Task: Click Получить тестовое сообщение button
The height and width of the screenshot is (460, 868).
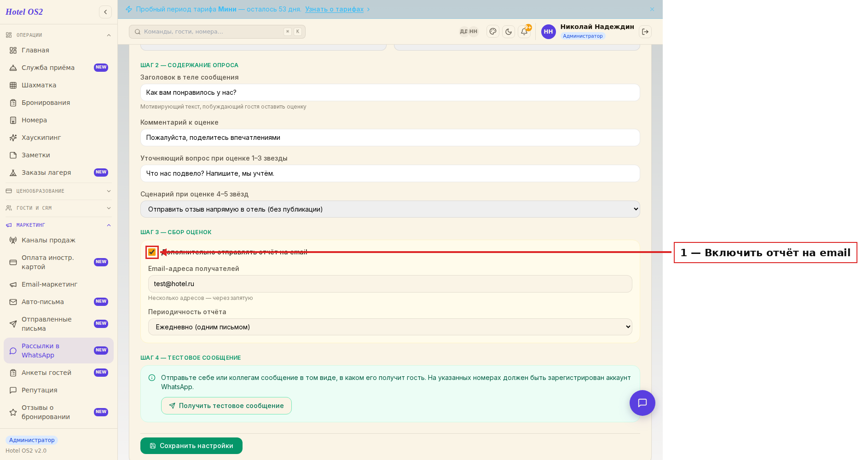Action: (x=226, y=406)
